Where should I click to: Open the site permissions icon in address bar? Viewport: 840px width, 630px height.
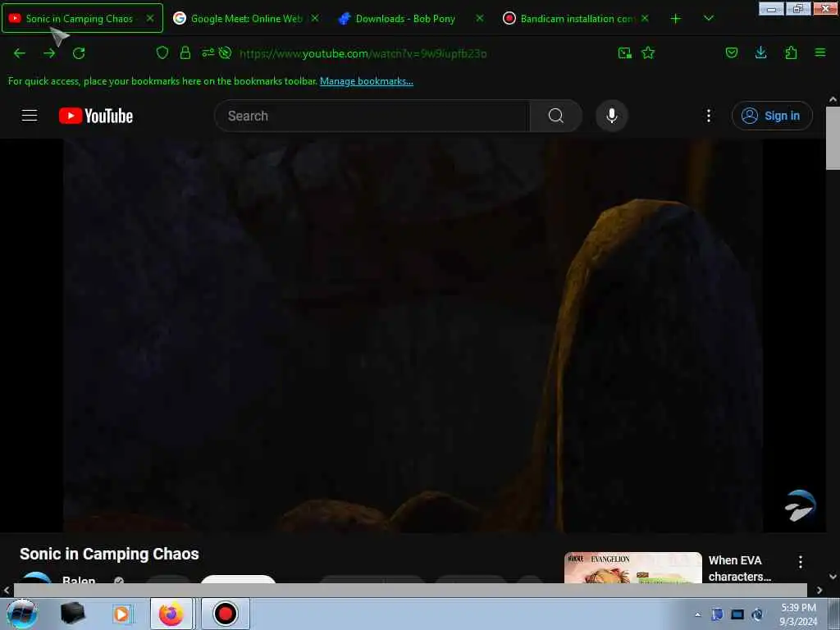tap(208, 52)
